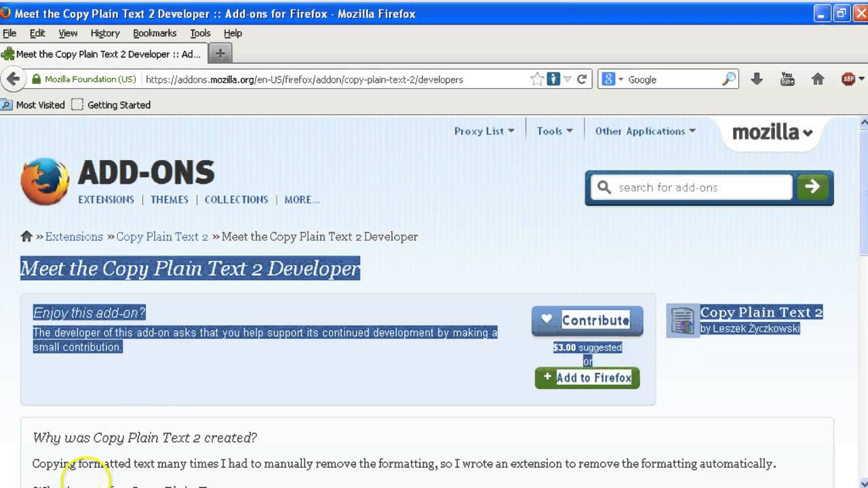Image resolution: width=868 pixels, height=488 pixels.
Task: Click 'Meet the Copy Plain Text 2 Developer' heading
Action: click(190, 268)
